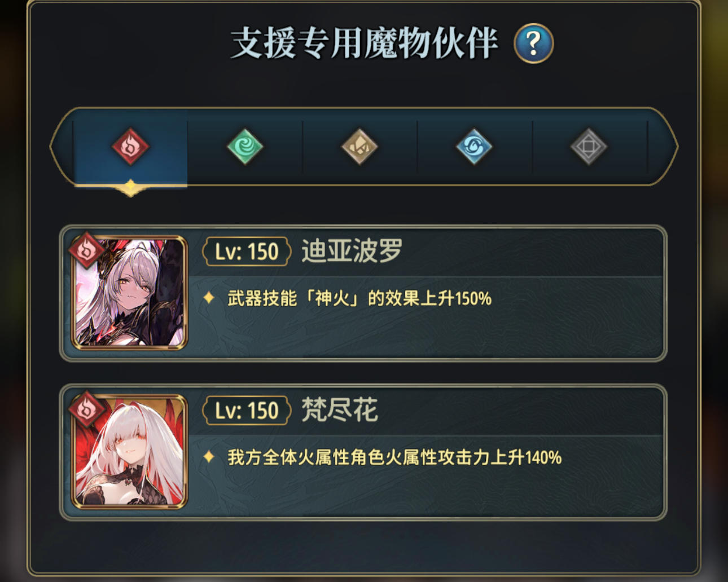Viewport: 728px width, 582px height.
Task: Open the blue question mark help icon
Action: point(533,43)
